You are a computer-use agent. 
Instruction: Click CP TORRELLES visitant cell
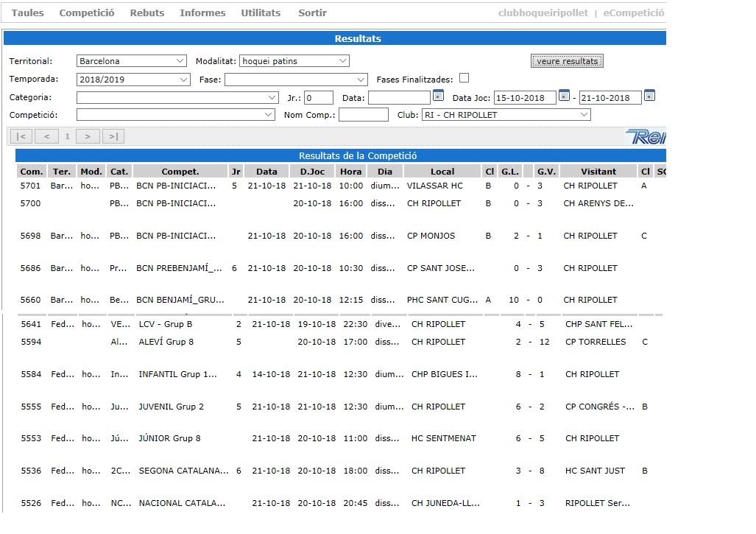(x=596, y=342)
